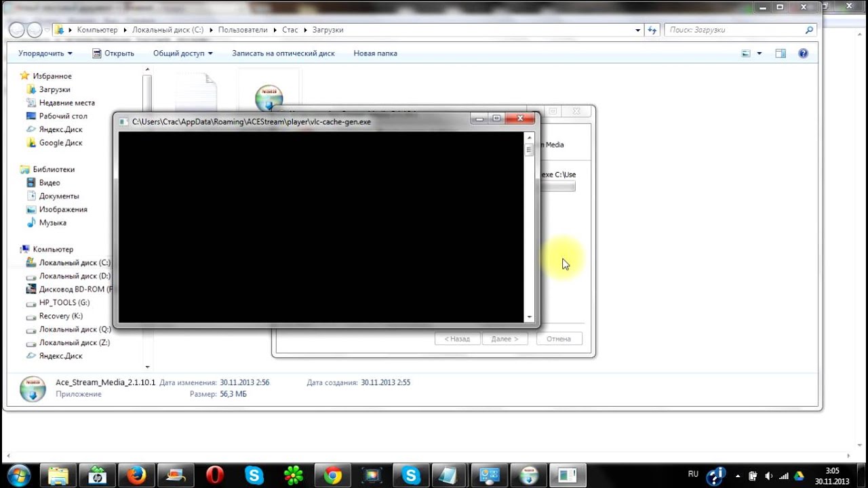Click the navigation pane scroll down arrow
This screenshot has height=488, width=868.
[147, 367]
